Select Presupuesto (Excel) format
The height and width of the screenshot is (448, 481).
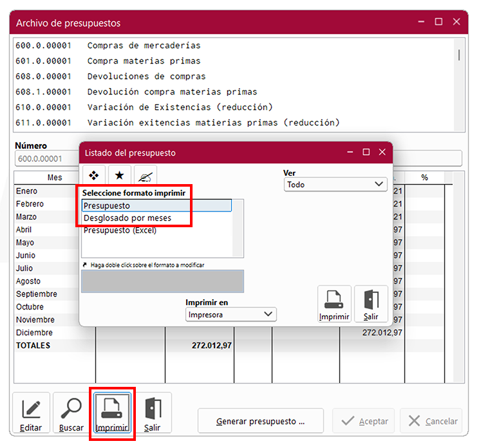[120, 230]
